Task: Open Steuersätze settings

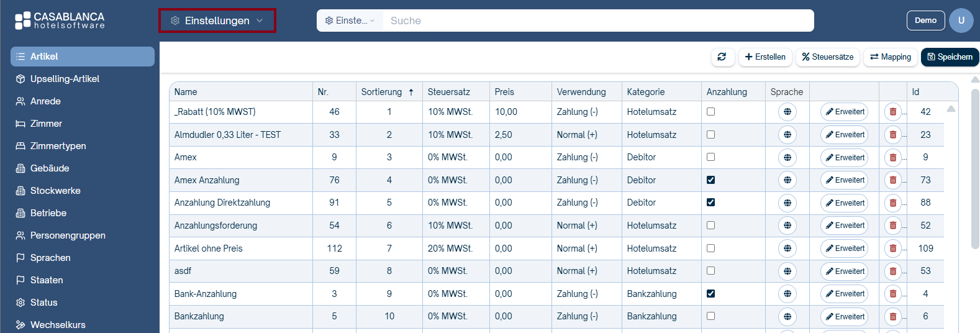Action: coord(828,57)
